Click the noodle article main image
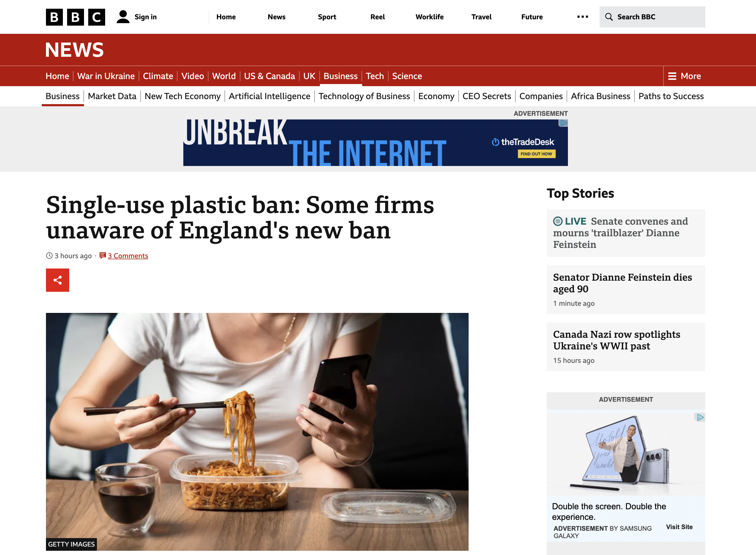 [x=257, y=432]
